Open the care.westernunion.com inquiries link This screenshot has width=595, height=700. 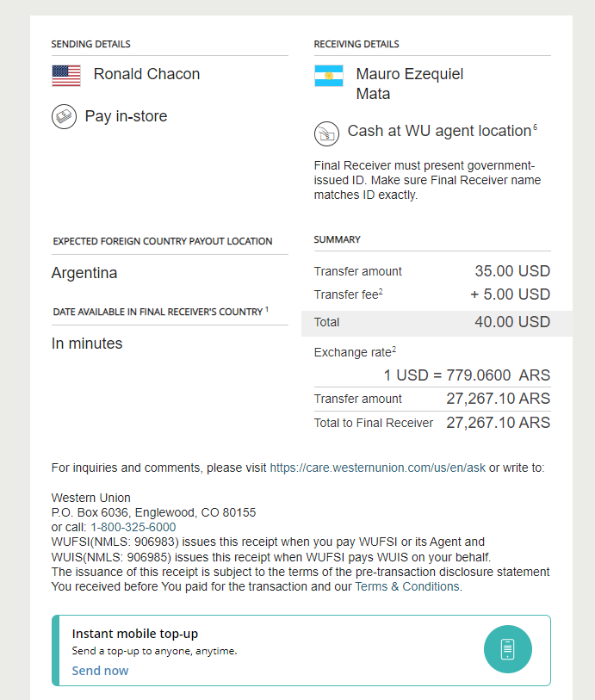378,468
